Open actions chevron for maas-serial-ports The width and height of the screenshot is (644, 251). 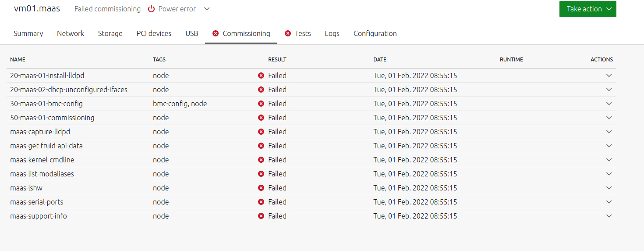coord(609,202)
